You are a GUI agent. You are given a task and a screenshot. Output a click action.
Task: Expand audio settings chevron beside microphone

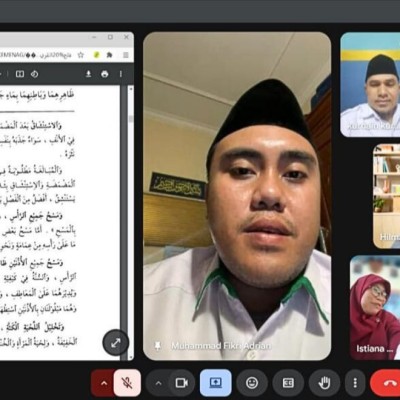(x=104, y=383)
